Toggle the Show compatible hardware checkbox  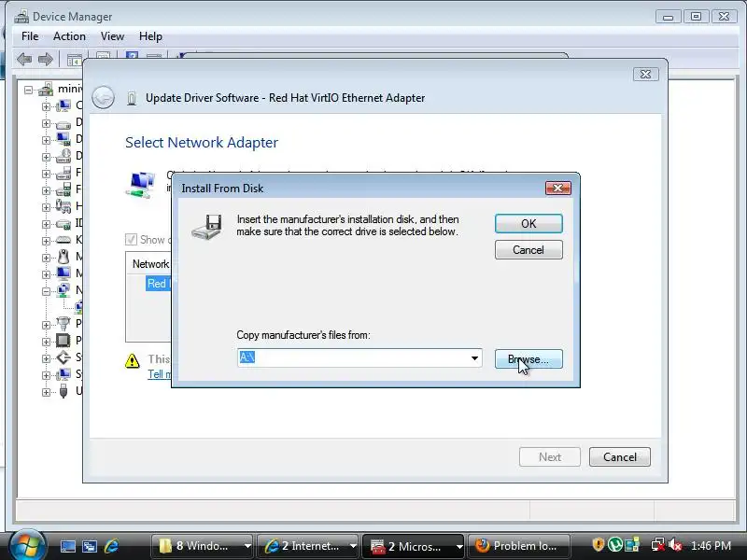coord(131,240)
